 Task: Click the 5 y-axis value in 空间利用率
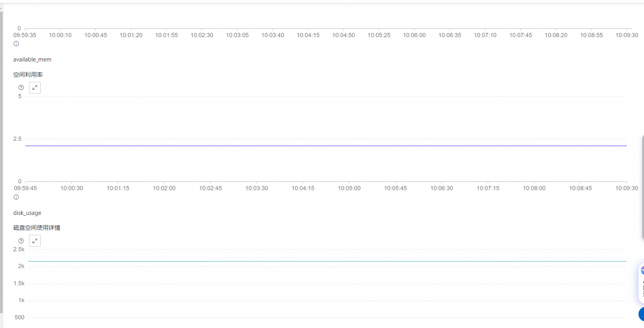(x=20, y=96)
